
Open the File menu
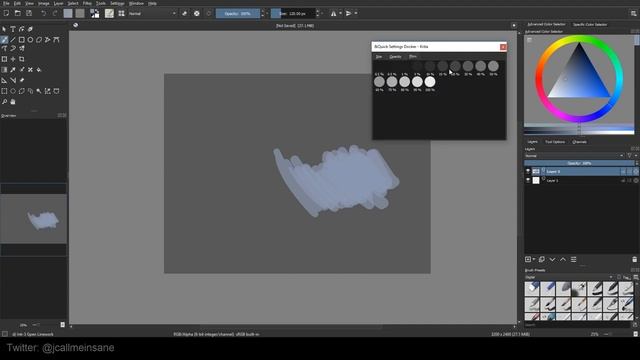click(x=6, y=3)
